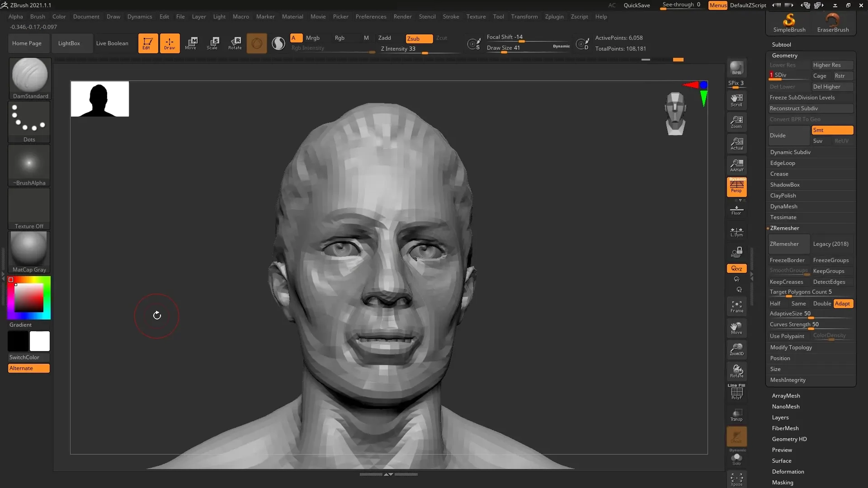868x488 pixels.
Task: Collapse the Geometry subpalette
Action: coord(785,55)
